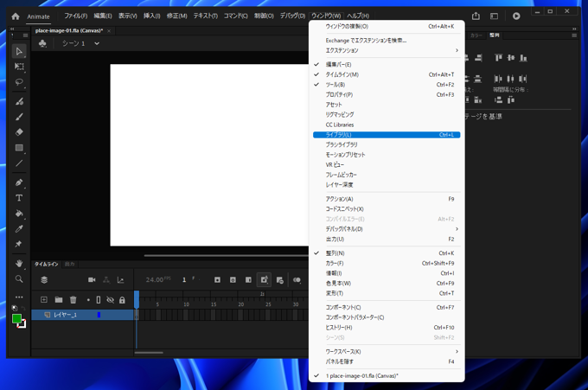Create a new layer folder
Screen dimensions: 588x390
[59, 299]
